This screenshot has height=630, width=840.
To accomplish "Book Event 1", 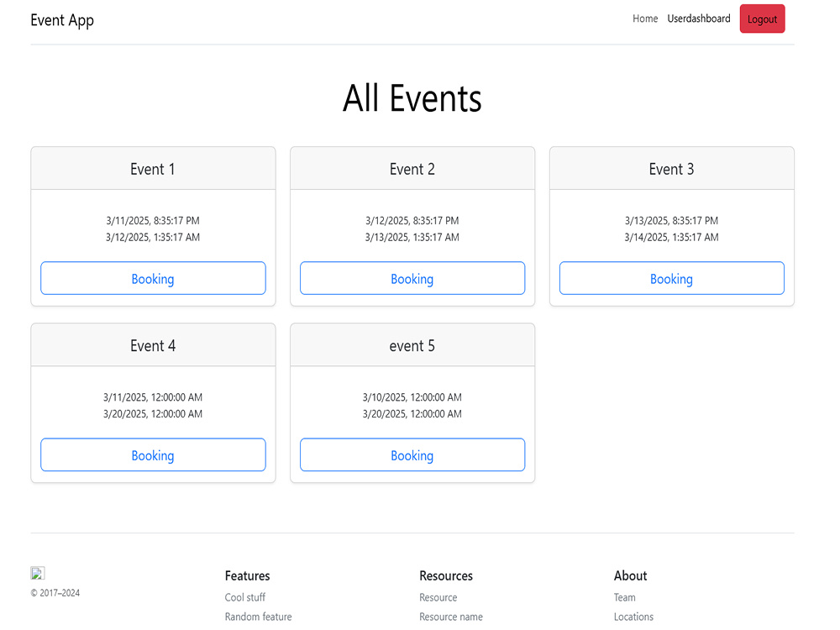I will click(153, 278).
